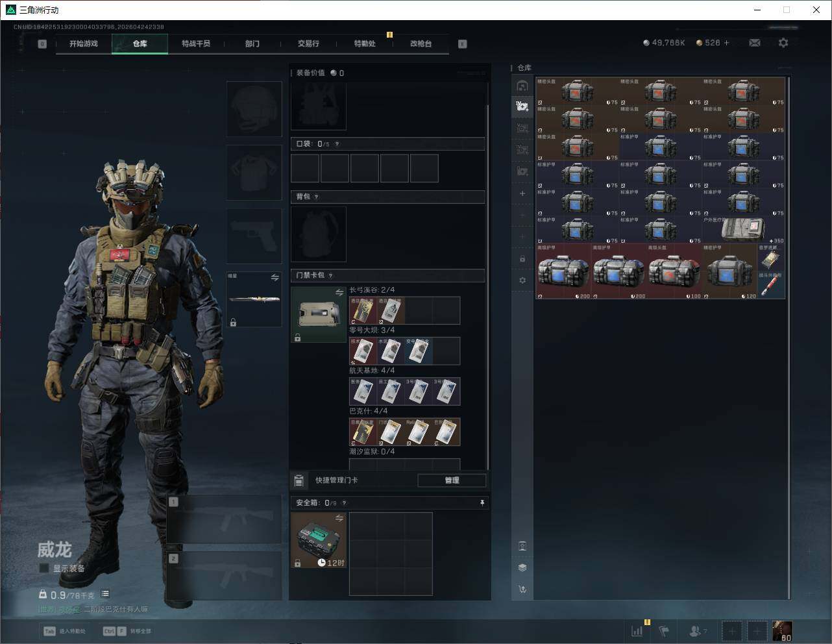Click the warehouse grid vertical scrollbar
The width and height of the screenshot is (832, 644).
click(789, 338)
